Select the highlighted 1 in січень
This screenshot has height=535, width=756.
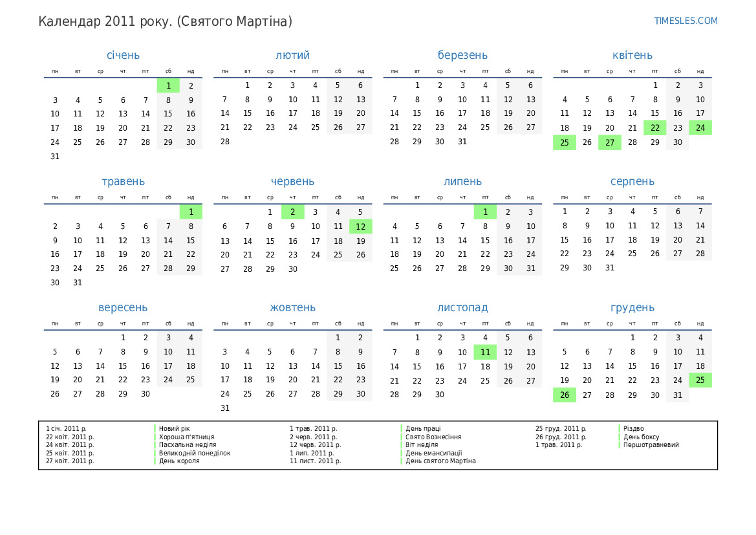168,85
